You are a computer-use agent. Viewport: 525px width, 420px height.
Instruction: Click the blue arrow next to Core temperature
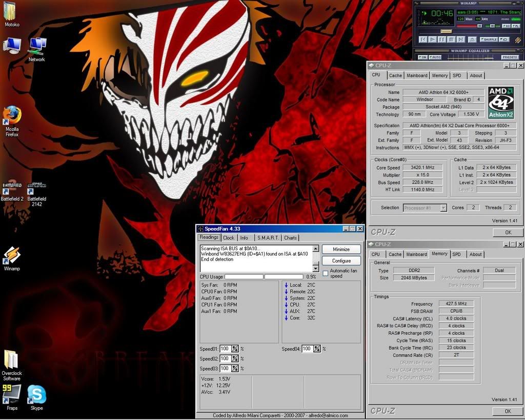(x=286, y=318)
